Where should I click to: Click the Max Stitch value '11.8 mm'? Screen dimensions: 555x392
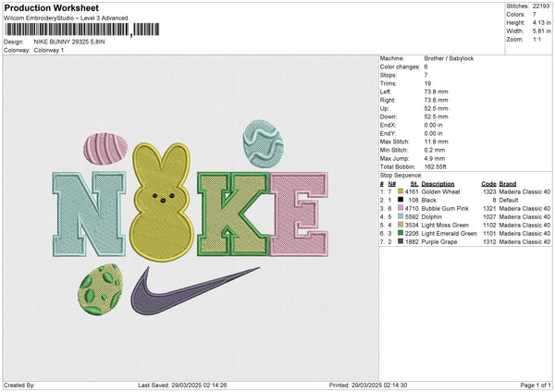[x=436, y=141]
